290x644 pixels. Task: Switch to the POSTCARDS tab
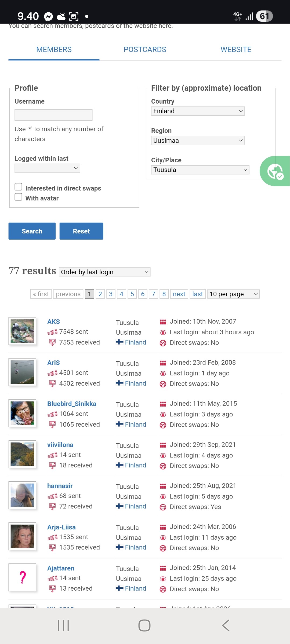(145, 50)
